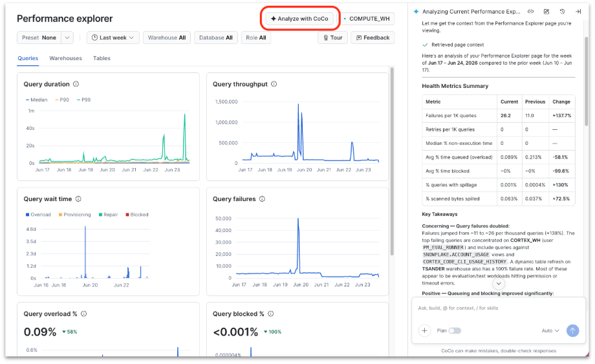Screen dimensions: 595x364
Task: Copy link to the CoCo conversation
Action: tap(530, 12)
